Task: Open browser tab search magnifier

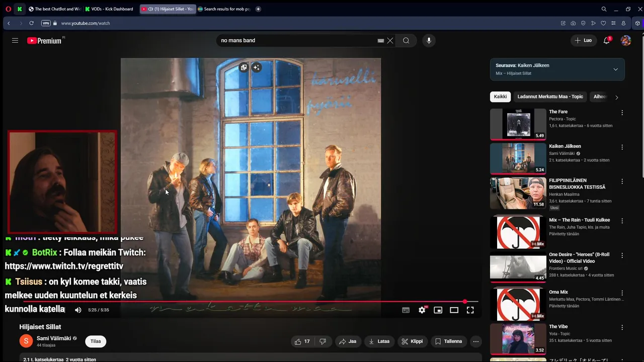Action: (x=604, y=9)
